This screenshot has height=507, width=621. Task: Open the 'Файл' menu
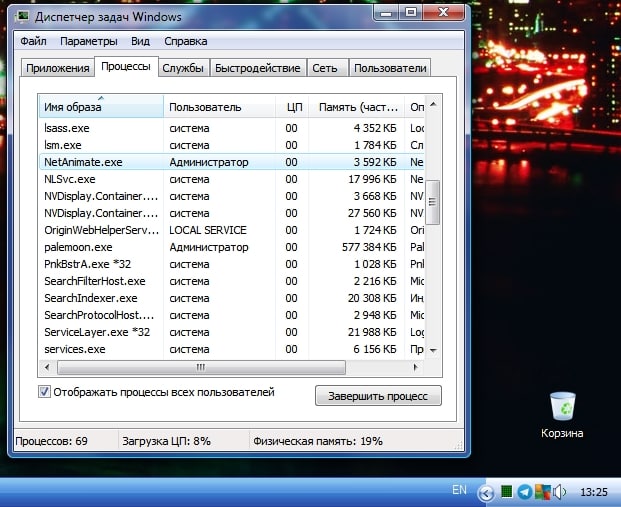pyautogui.click(x=33, y=41)
